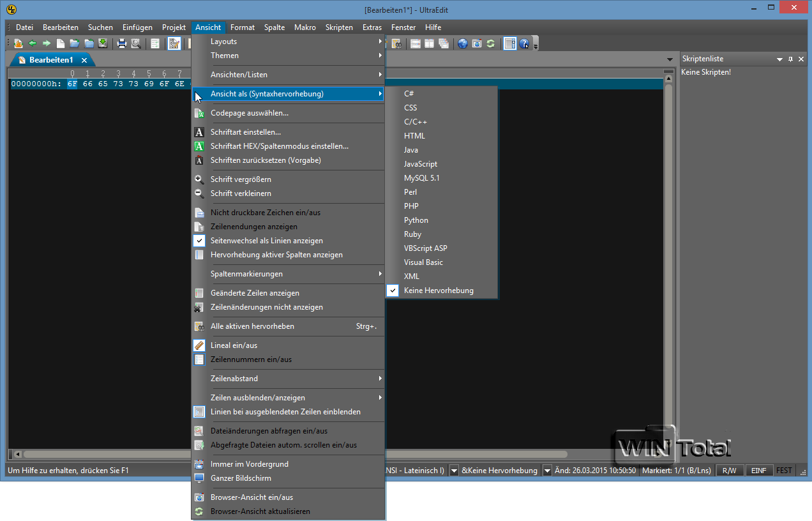Click the blue question mark help icon

524,43
